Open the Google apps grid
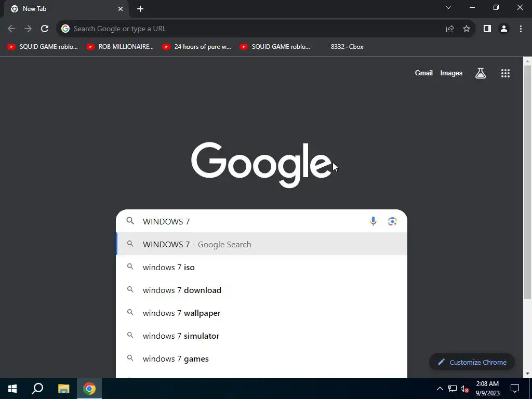 click(x=506, y=73)
